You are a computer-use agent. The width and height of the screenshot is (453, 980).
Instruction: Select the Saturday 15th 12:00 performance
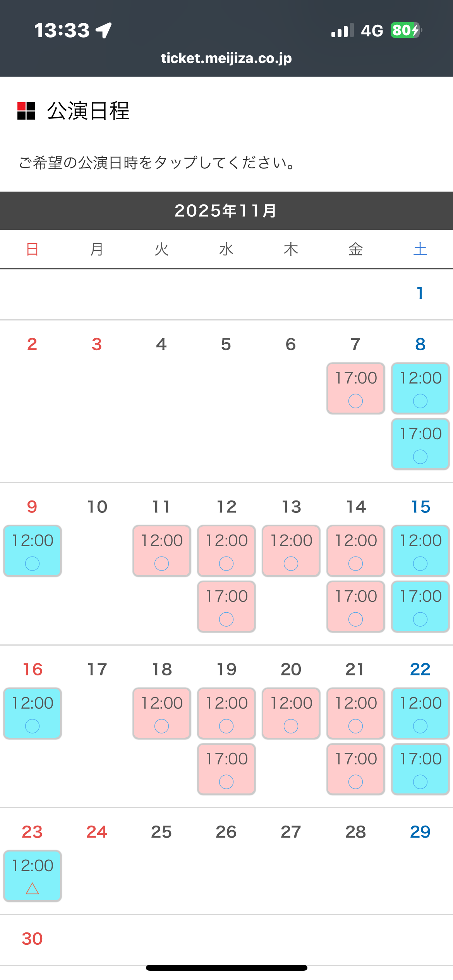coord(420,551)
